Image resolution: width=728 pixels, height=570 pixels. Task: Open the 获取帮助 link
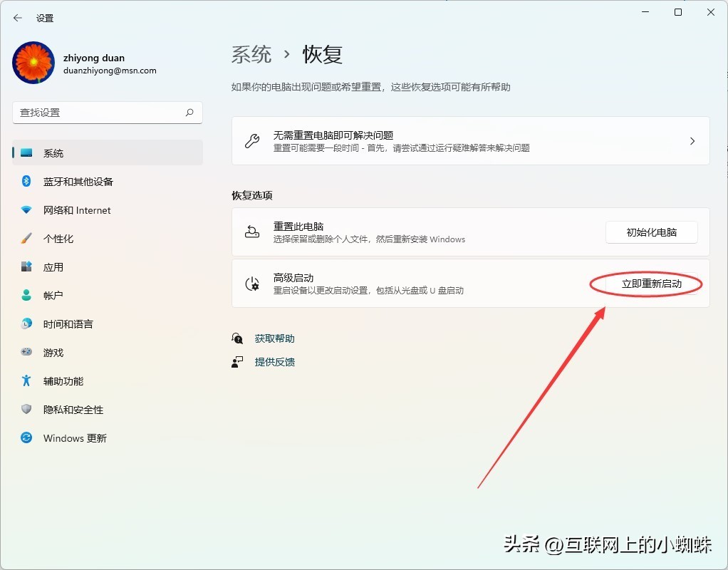pos(274,338)
